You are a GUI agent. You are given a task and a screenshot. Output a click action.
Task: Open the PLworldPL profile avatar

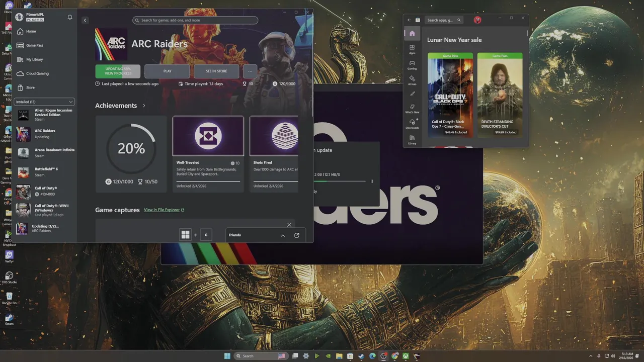[x=19, y=17]
